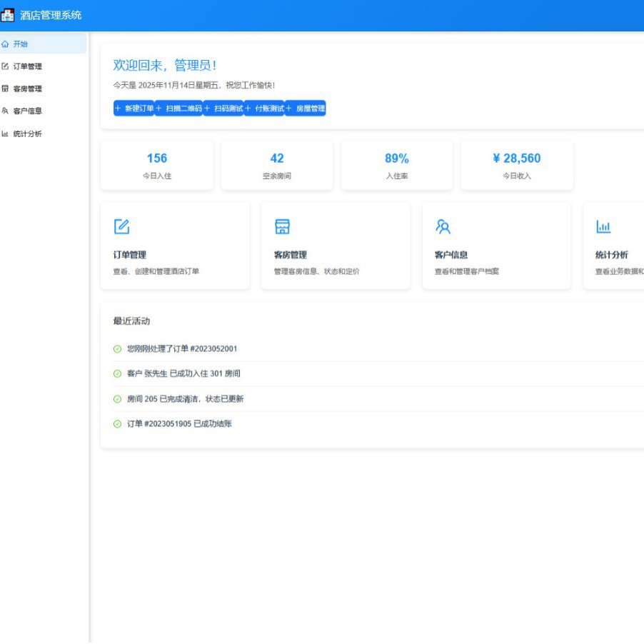Open 客房管理 from the sidebar
Viewport: 644px width, 644px height.
pyautogui.click(x=27, y=89)
